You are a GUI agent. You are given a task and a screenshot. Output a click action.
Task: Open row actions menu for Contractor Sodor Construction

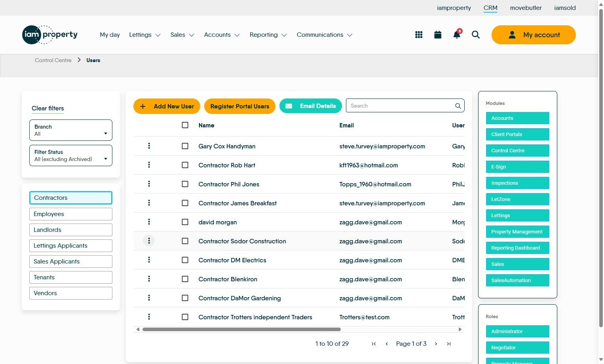pyautogui.click(x=149, y=241)
